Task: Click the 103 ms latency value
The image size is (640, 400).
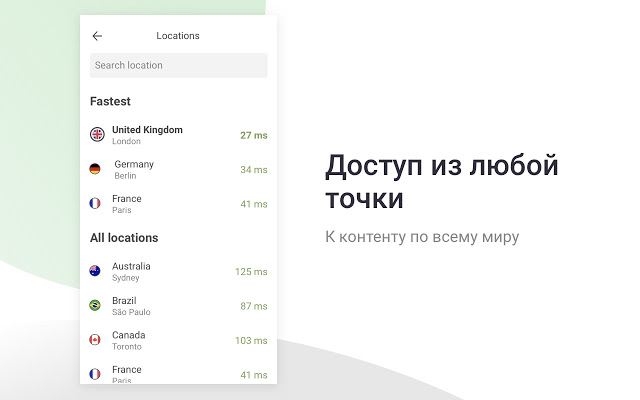Action: tap(251, 340)
